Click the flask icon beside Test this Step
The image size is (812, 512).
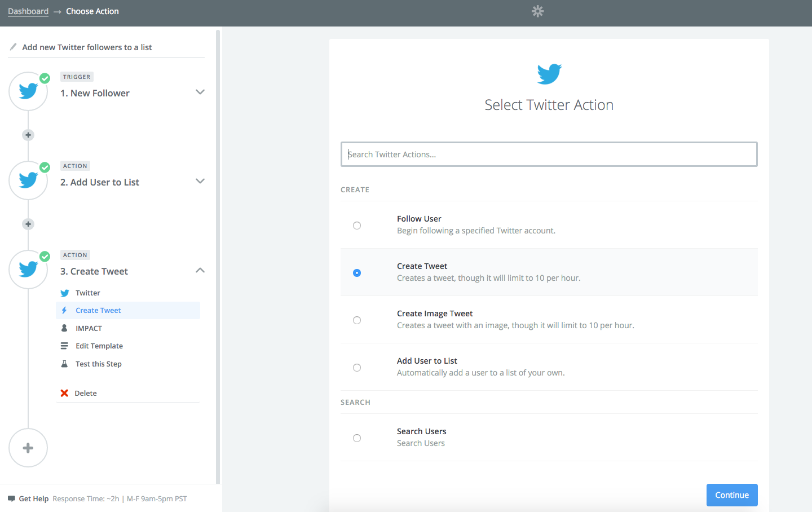[x=64, y=364]
